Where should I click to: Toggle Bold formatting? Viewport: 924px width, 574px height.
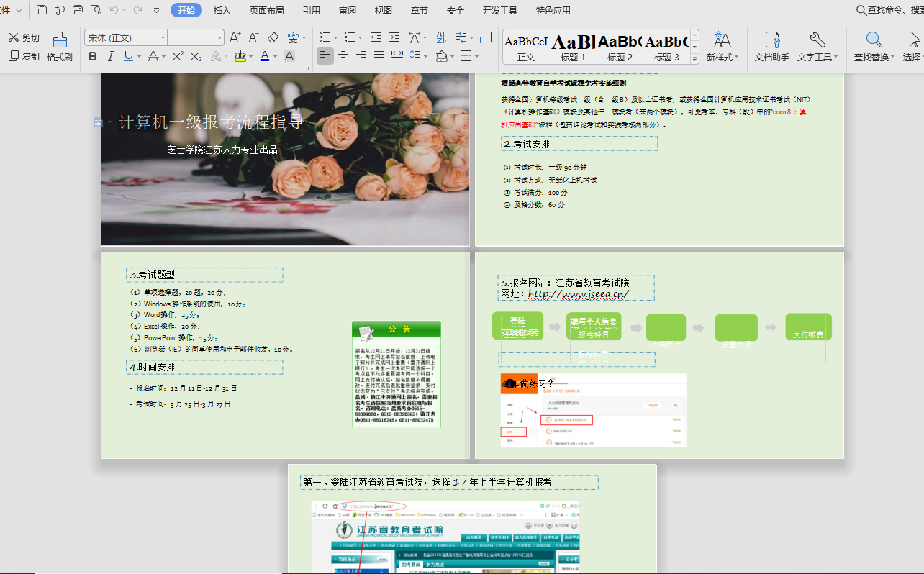pyautogui.click(x=92, y=56)
